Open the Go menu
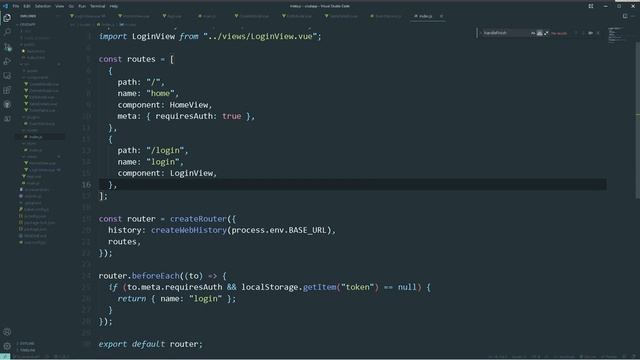Image resolution: width=640 pixels, height=360 pixels. pos(71,6)
